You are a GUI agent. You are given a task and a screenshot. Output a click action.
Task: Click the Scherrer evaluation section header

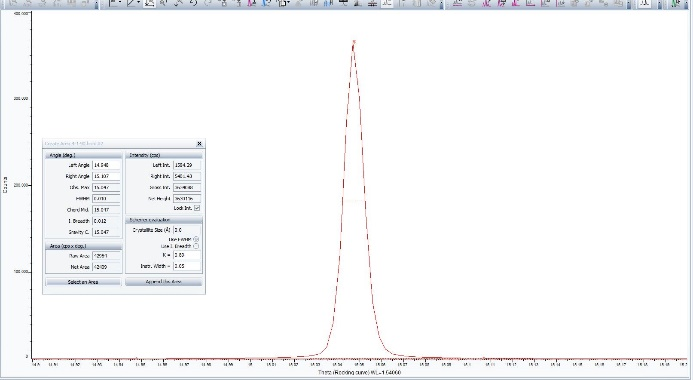coord(164,220)
